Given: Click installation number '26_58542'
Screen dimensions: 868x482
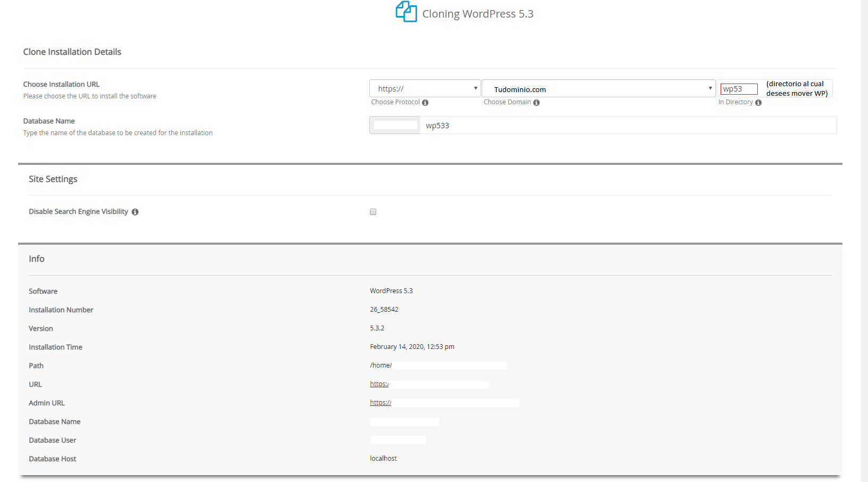Looking at the screenshot, I should 384,310.
